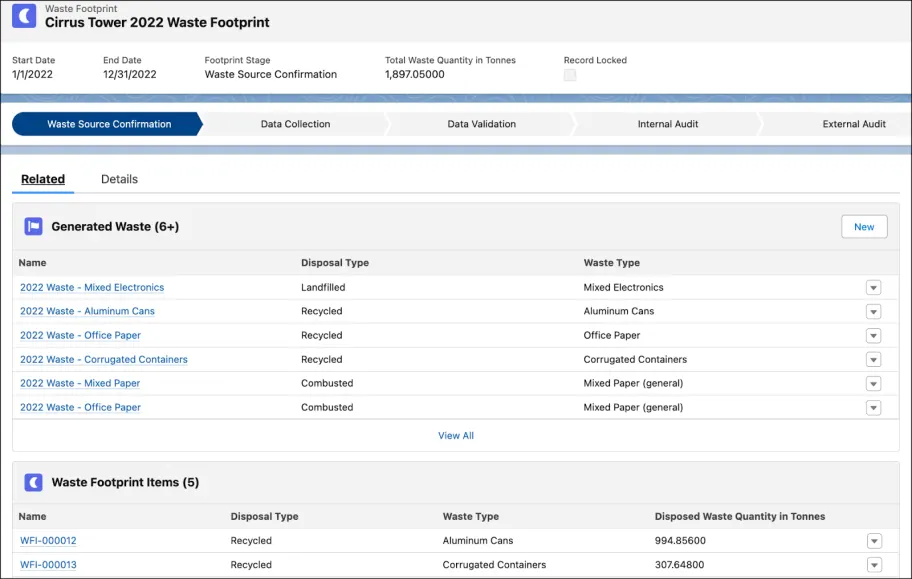Open row menu for 2022 Waste - Mixed Electronics
The image size is (912, 579).
pyautogui.click(x=873, y=287)
